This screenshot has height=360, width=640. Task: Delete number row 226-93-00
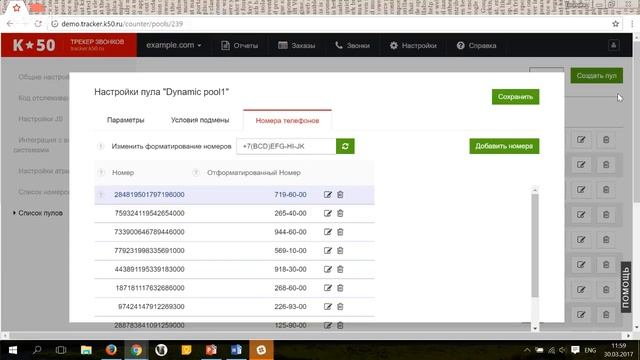click(340, 307)
